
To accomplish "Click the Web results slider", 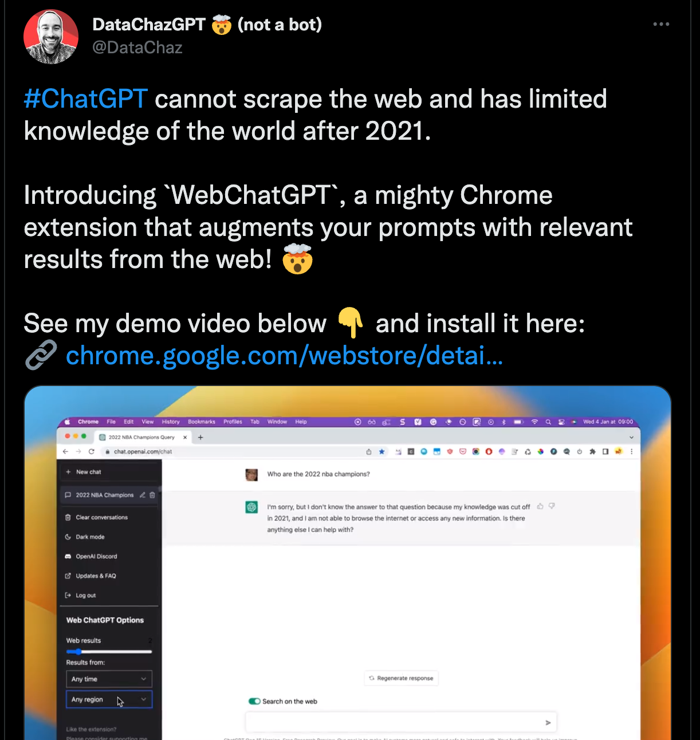I will click(x=109, y=651).
